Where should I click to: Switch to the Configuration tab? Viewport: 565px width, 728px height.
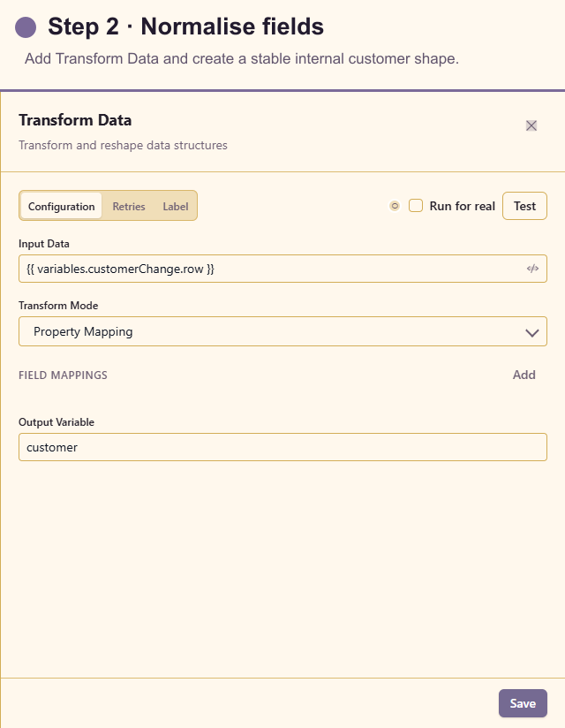[x=61, y=206]
